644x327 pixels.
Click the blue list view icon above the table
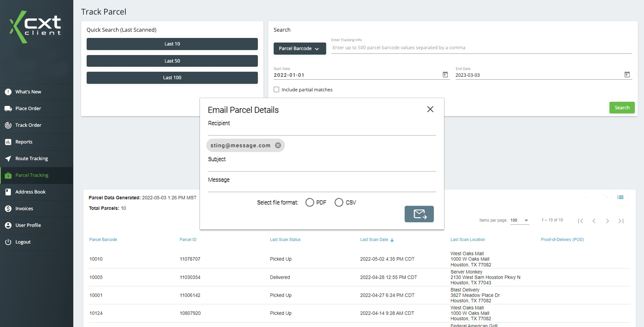(x=620, y=197)
